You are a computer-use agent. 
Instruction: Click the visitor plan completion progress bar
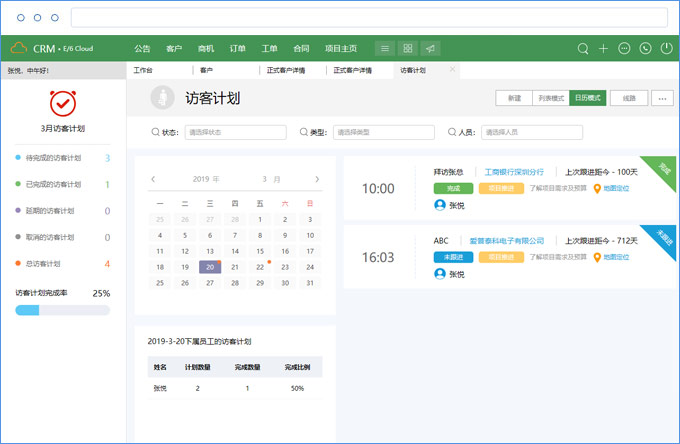(x=62, y=310)
